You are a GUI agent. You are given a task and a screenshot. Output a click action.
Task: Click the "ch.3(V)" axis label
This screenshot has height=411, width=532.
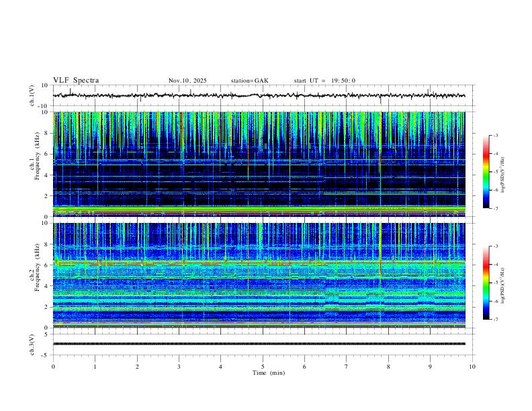point(32,345)
